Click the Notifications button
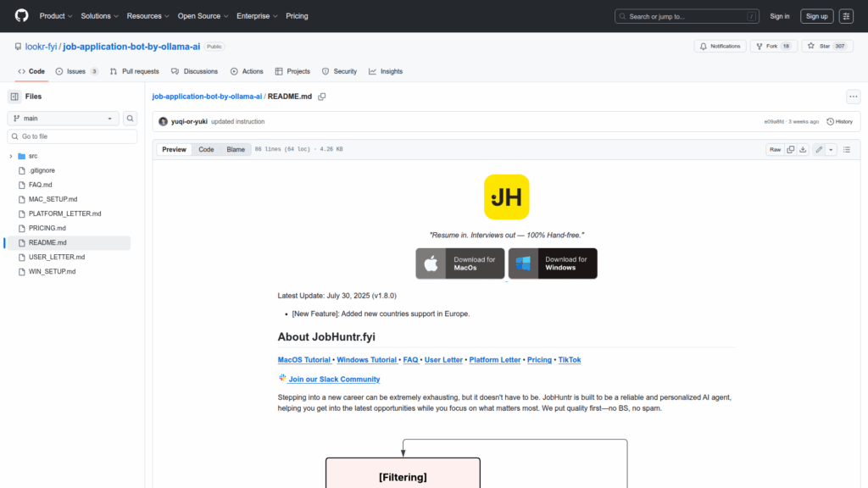868x488 pixels. [x=721, y=47]
